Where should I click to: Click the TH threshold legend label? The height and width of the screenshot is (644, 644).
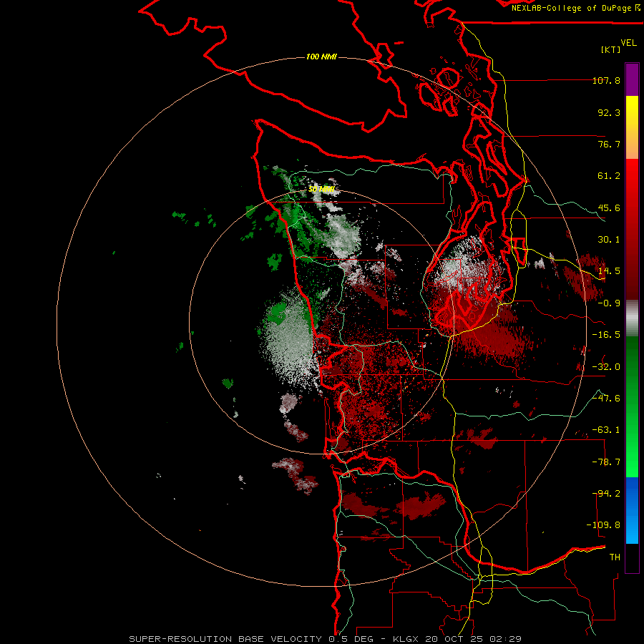[615, 557]
